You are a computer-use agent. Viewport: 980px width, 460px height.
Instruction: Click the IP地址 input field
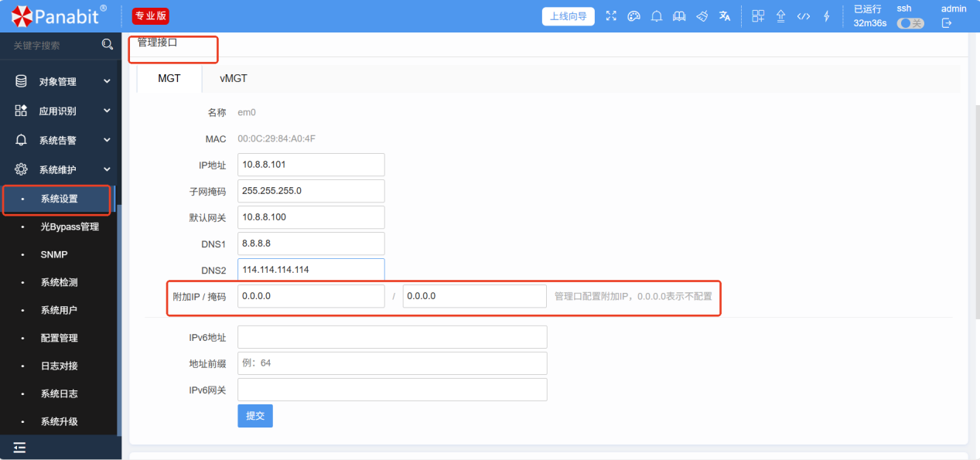pyautogui.click(x=311, y=165)
